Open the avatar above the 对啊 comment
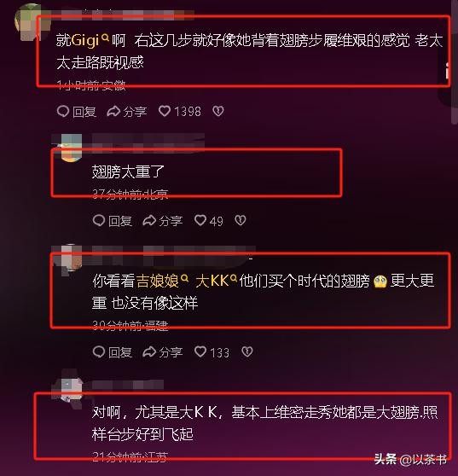 click(x=72, y=386)
